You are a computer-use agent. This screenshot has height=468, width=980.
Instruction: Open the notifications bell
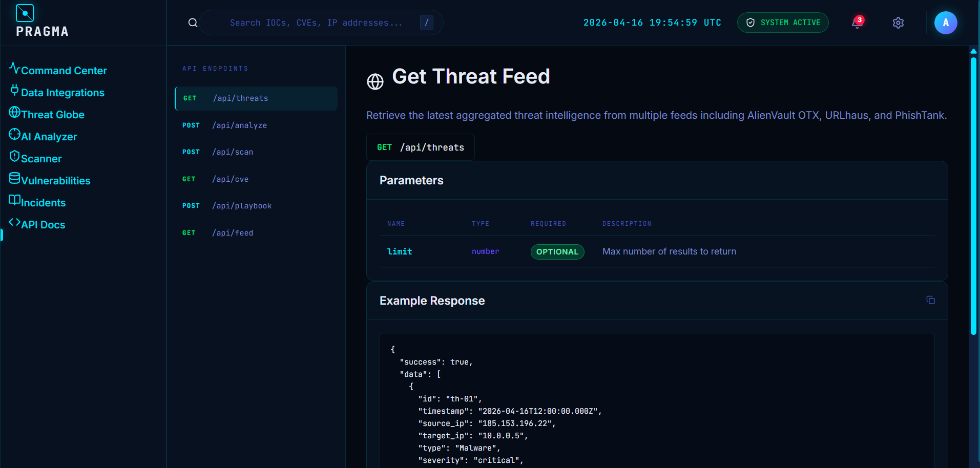point(858,23)
